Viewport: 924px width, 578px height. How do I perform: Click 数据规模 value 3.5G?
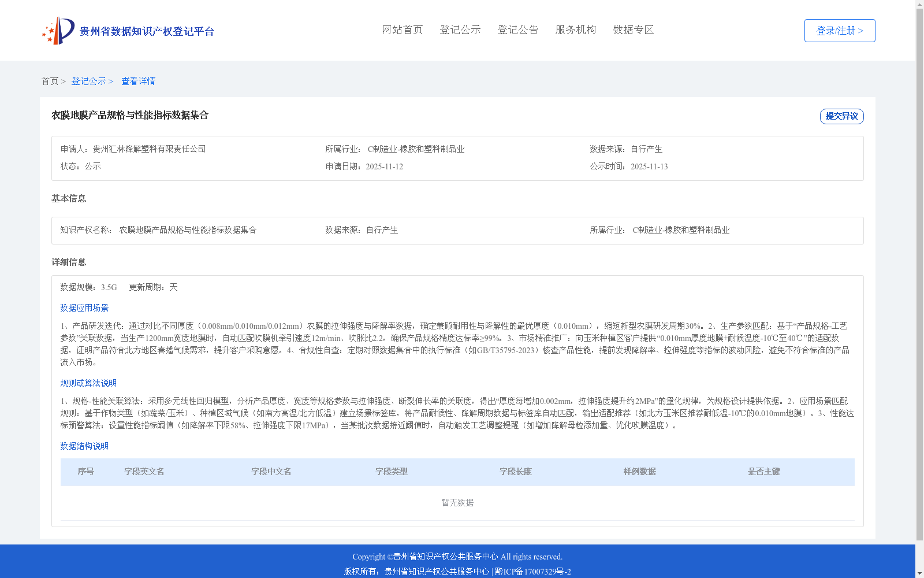(109, 287)
